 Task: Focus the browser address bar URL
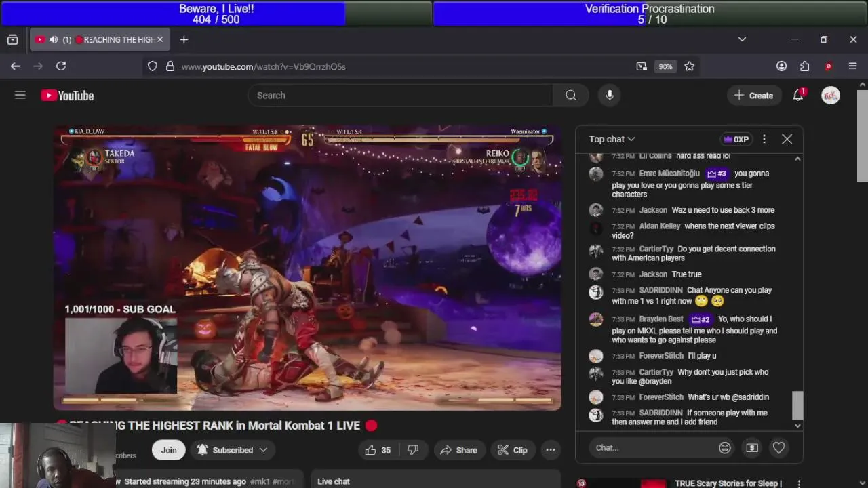pos(263,66)
